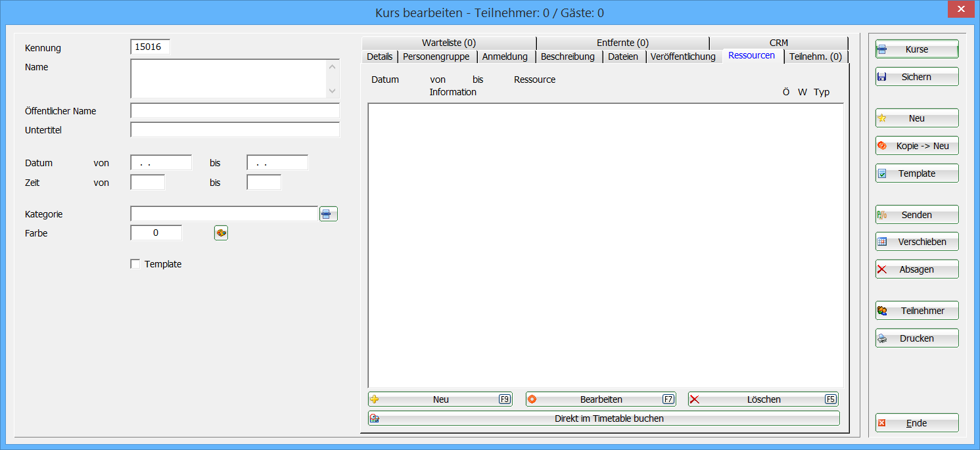Image resolution: width=980 pixels, height=450 pixels.
Task: Delete resource with Löschen F5 button
Action: coord(762,399)
